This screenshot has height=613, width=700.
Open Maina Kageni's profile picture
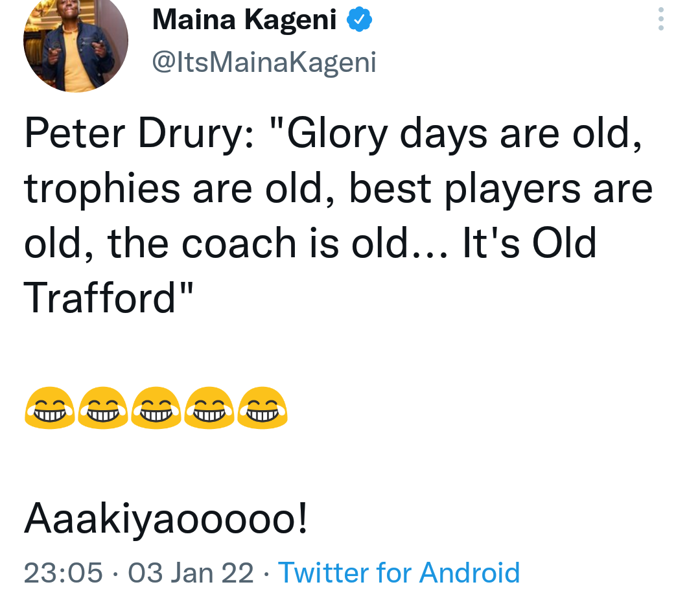[x=76, y=40]
